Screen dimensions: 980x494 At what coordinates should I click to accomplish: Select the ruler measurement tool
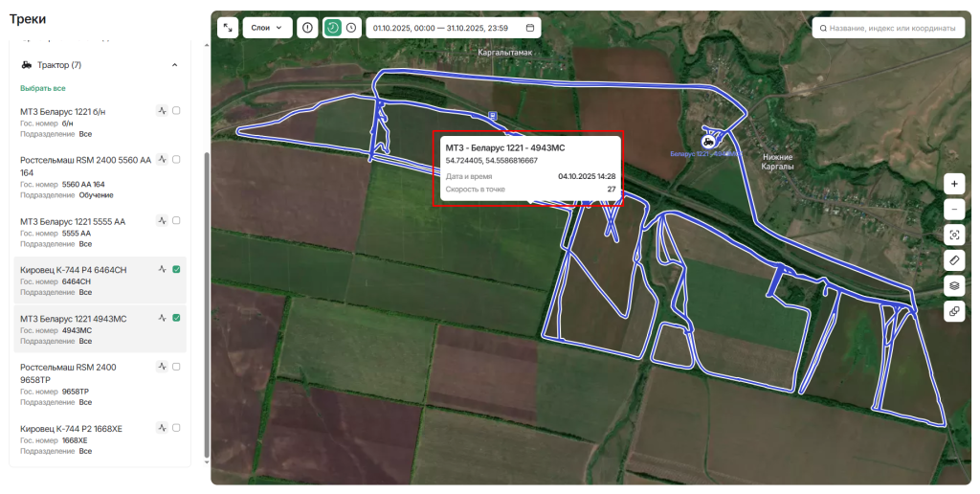click(954, 260)
